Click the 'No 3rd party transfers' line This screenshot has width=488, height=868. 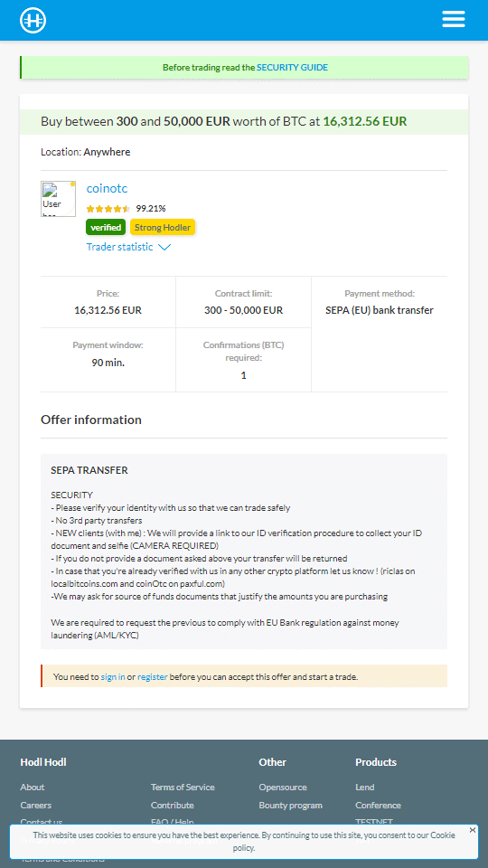[97, 521]
